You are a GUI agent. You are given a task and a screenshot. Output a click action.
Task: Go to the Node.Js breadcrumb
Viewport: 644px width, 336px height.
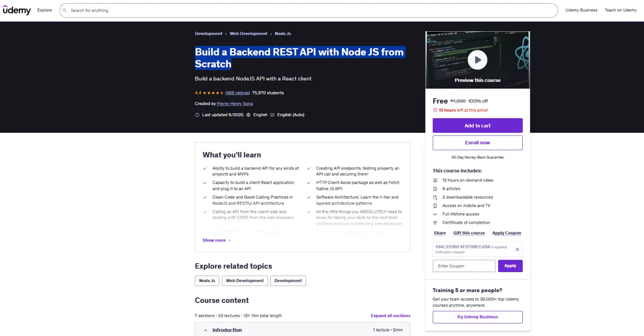coord(283,34)
